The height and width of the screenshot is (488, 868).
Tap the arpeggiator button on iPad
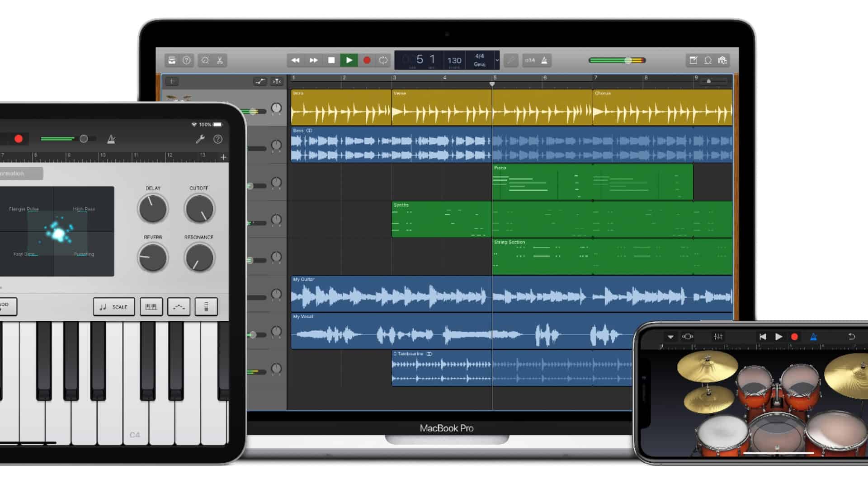tap(179, 307)
